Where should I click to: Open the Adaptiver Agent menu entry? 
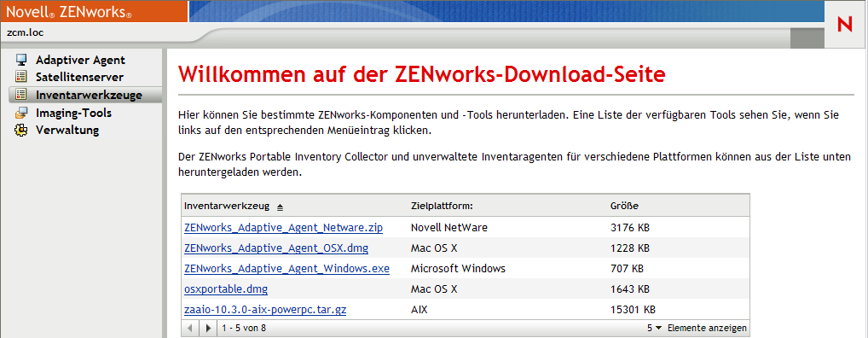point(80,60)
